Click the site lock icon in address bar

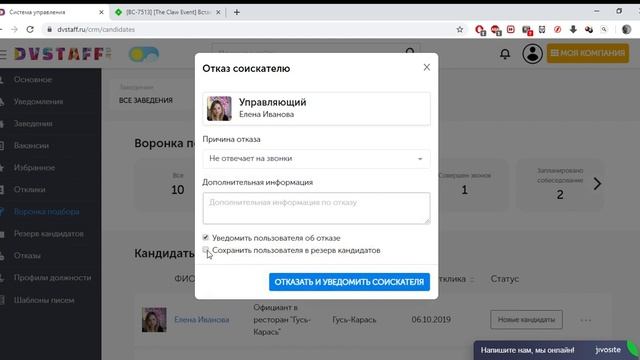[x=49, y=29]
